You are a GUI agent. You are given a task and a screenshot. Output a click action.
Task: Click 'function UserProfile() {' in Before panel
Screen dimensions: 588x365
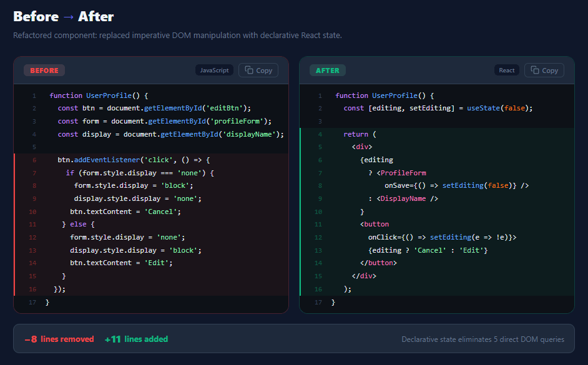click(x=151, y=95)
